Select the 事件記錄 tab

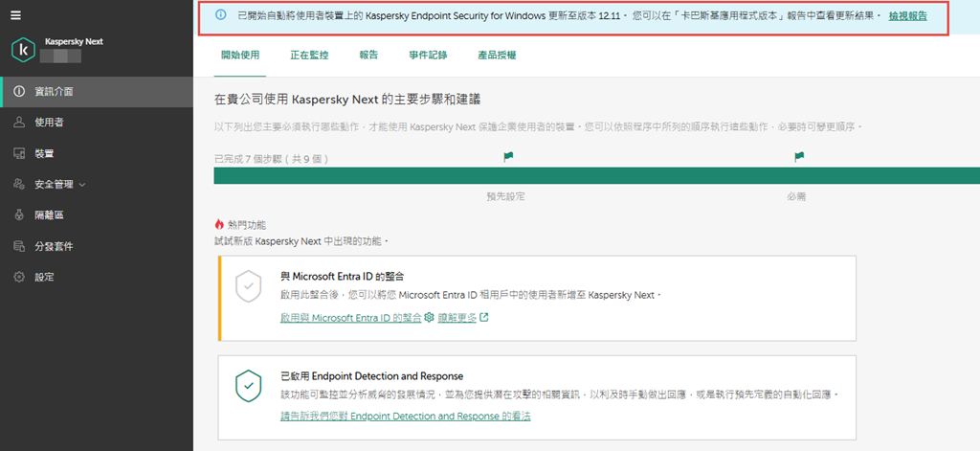pyautogui.click(x=428, y=56)
